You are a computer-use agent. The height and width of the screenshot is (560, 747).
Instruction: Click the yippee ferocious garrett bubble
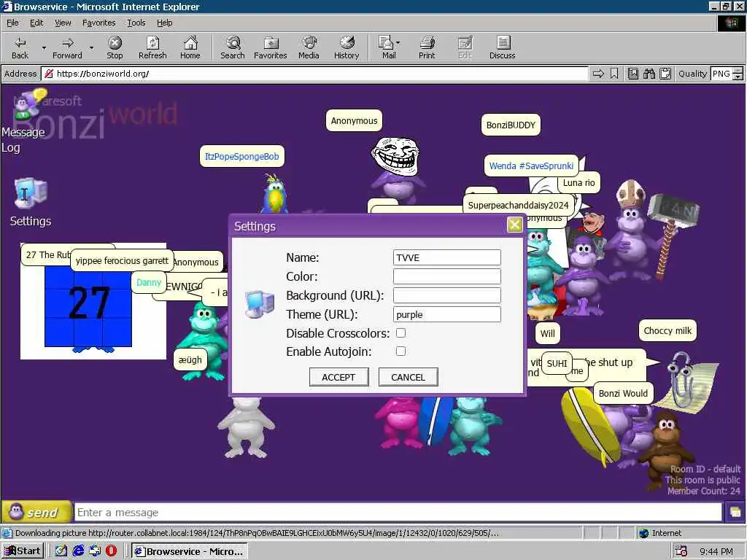point(122,260)
